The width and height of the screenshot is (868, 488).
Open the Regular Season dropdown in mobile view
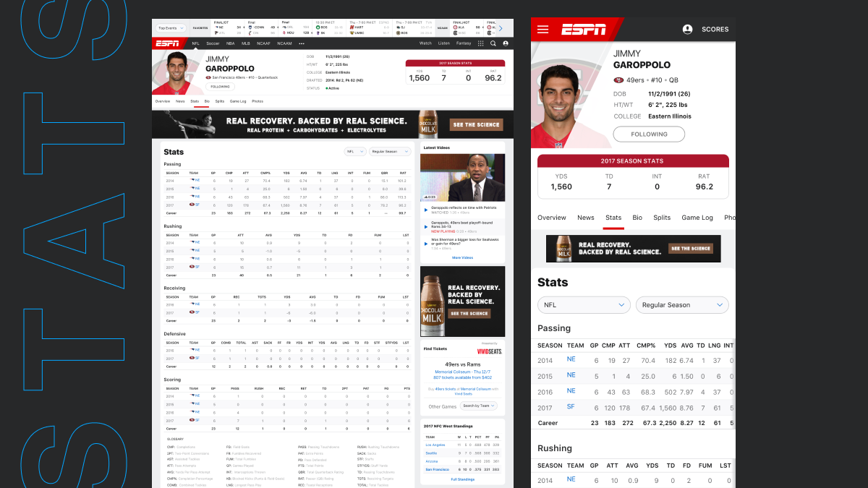[681, 305]
